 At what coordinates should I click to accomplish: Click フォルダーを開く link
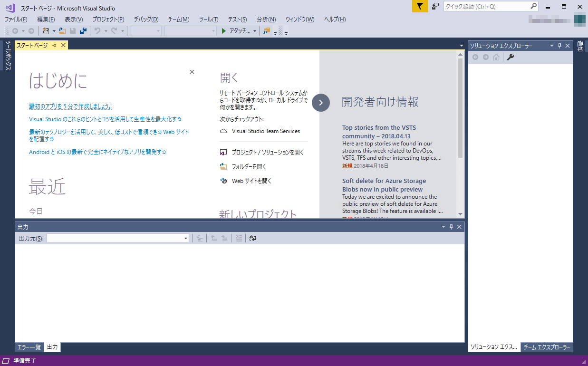249,167
